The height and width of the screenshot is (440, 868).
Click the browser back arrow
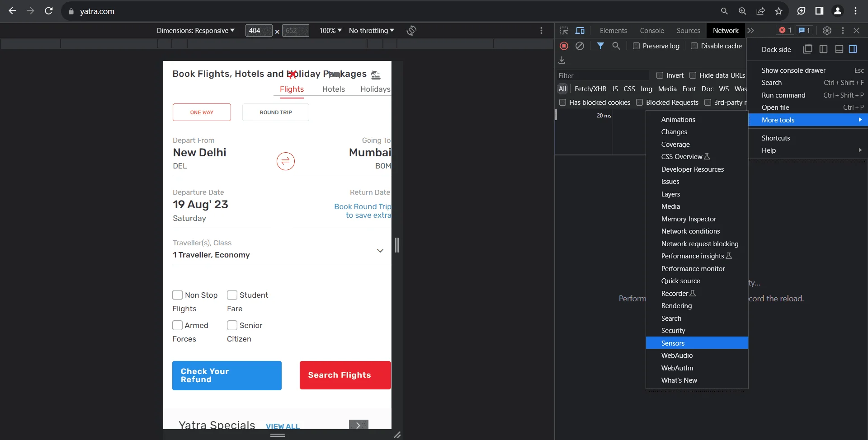coord(12,11)
